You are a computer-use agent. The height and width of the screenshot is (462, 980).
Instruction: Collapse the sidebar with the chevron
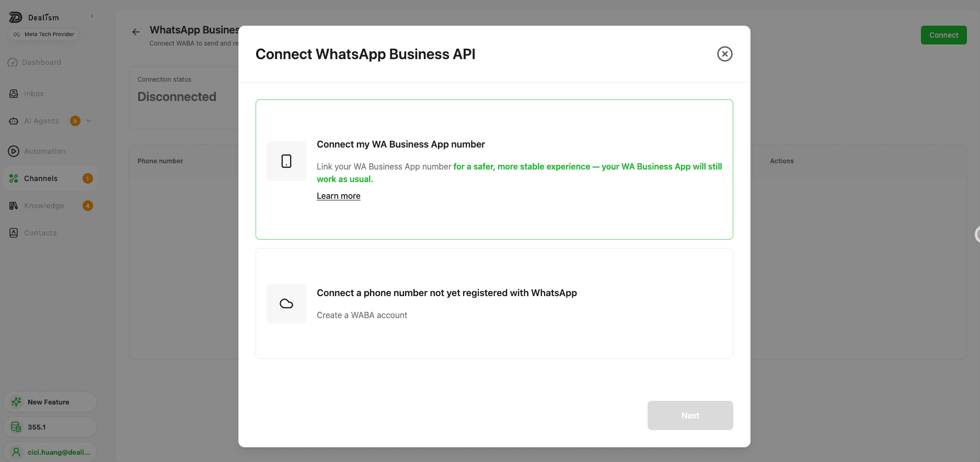(x=91, y=16)
